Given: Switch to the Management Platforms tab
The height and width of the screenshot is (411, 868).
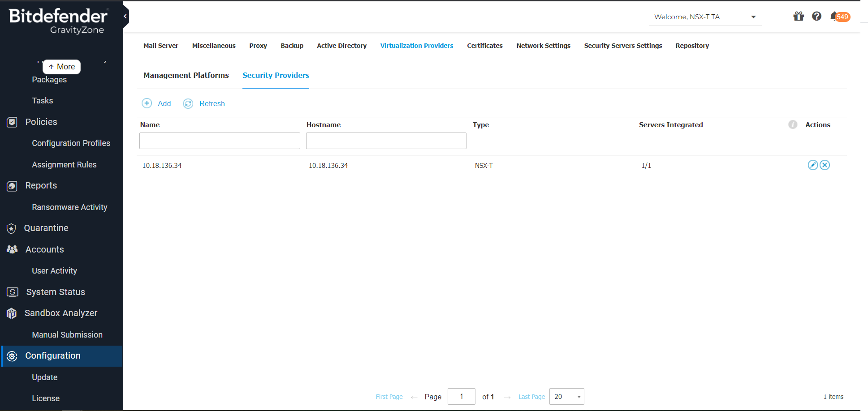Looking at the screenshot, I should (186, 75).
